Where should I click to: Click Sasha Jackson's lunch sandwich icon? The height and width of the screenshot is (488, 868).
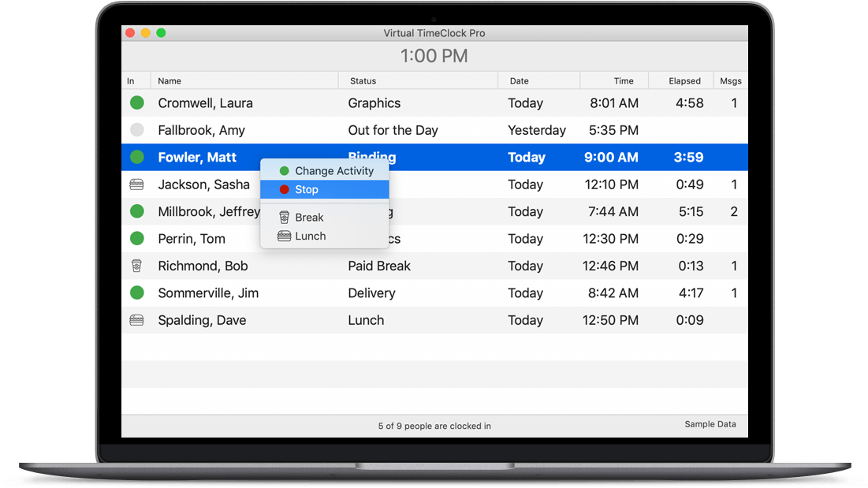[137, 184]
